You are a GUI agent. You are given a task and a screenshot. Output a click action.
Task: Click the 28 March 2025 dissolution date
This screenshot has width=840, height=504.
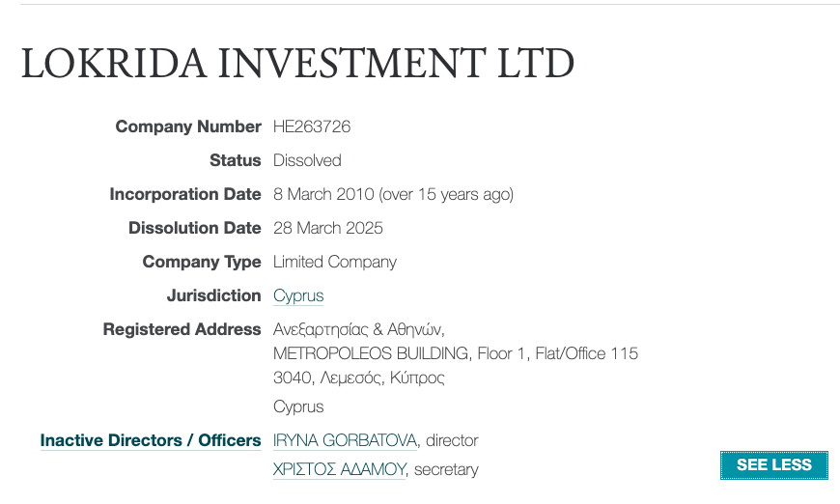328,228
